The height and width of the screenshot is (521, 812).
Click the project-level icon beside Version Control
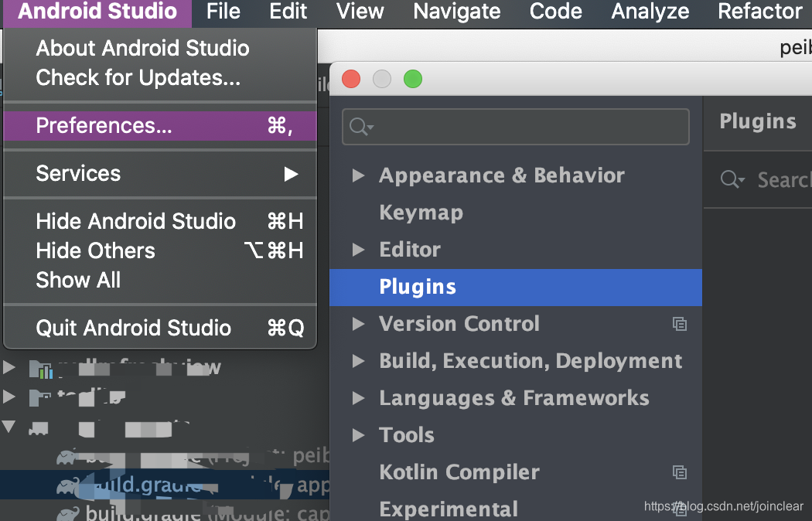(x=680, y=324)
